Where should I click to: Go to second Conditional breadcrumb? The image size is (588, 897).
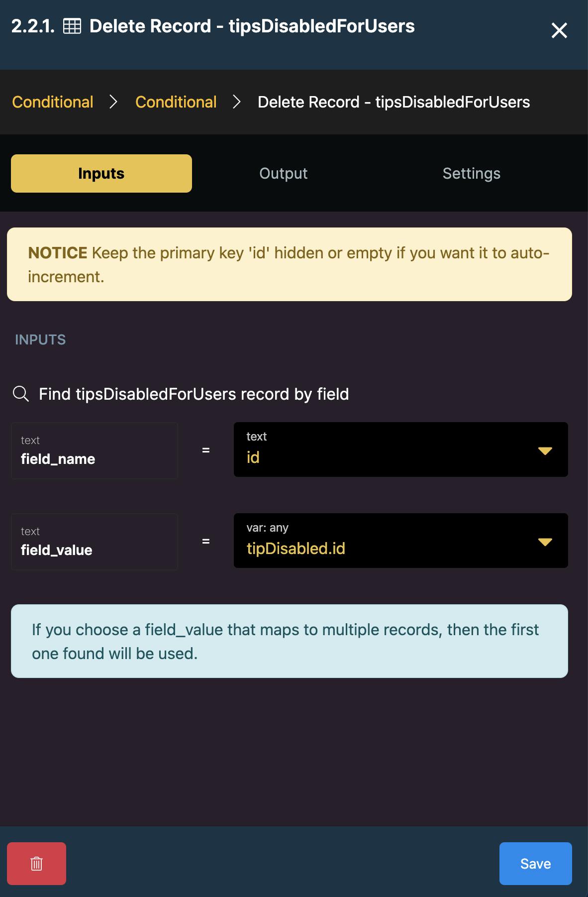pyautogui.click(x=176, y=102)
